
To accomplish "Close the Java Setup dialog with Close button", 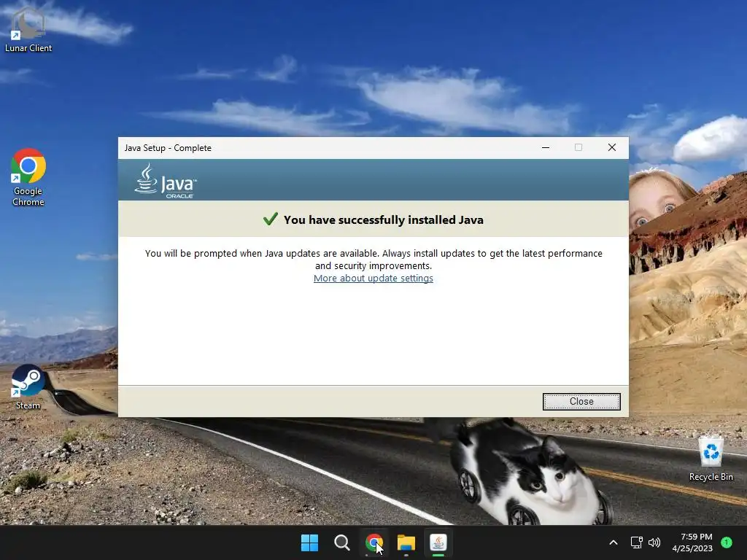I will point(581,402).
